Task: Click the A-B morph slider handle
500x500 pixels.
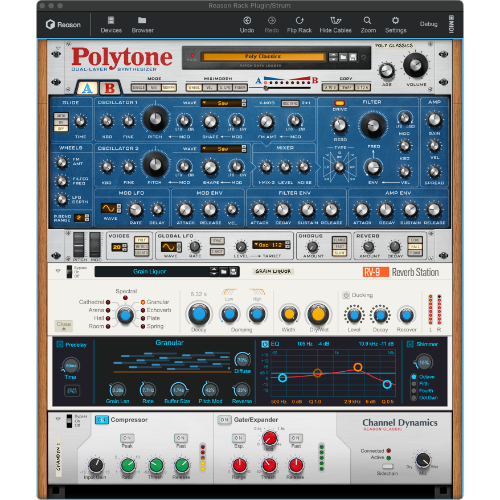Action: pyautogui.click(x=266, y=88)
